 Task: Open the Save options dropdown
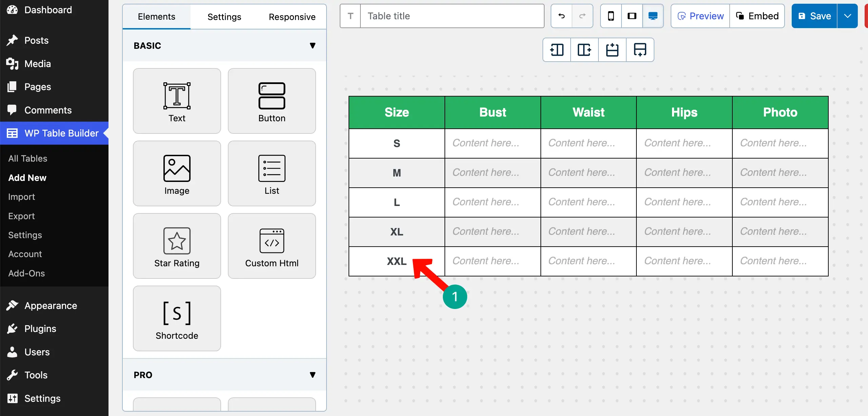[x=848, y=16]
